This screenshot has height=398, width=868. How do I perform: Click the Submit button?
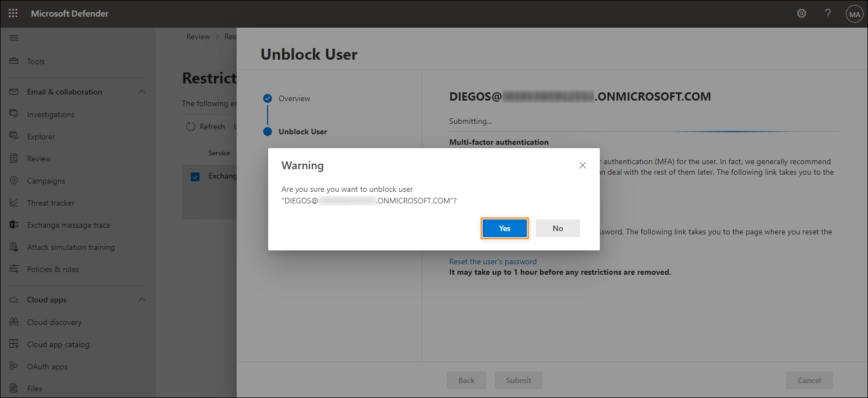(x=519, y=380)
